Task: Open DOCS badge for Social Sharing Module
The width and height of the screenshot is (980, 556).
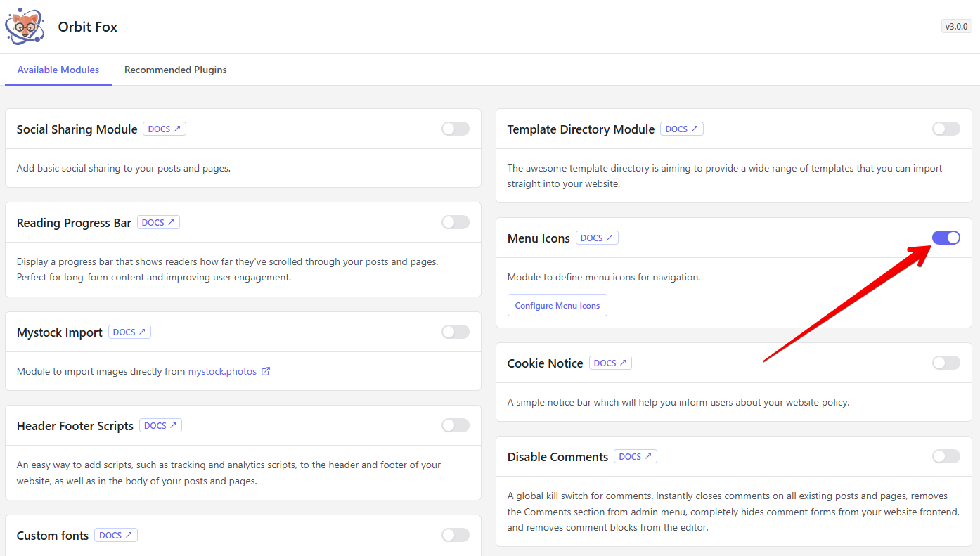Action: coord(165,129)
